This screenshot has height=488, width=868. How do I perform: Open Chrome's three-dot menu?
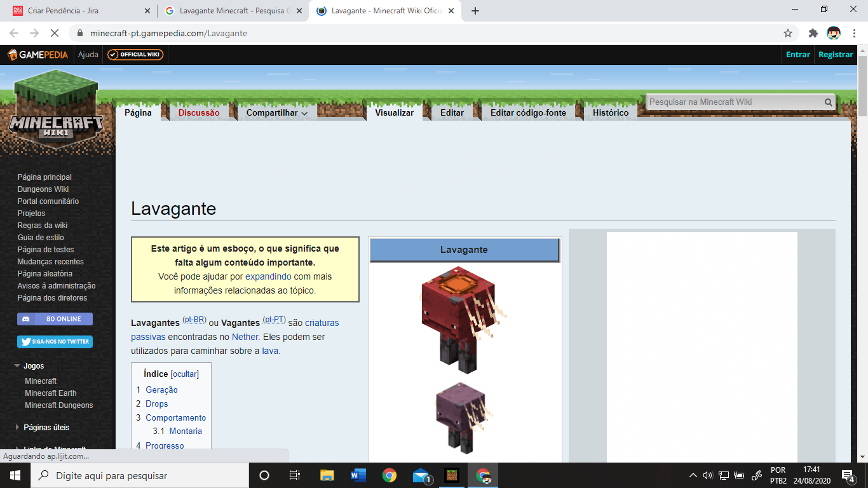tap(855, 33)
